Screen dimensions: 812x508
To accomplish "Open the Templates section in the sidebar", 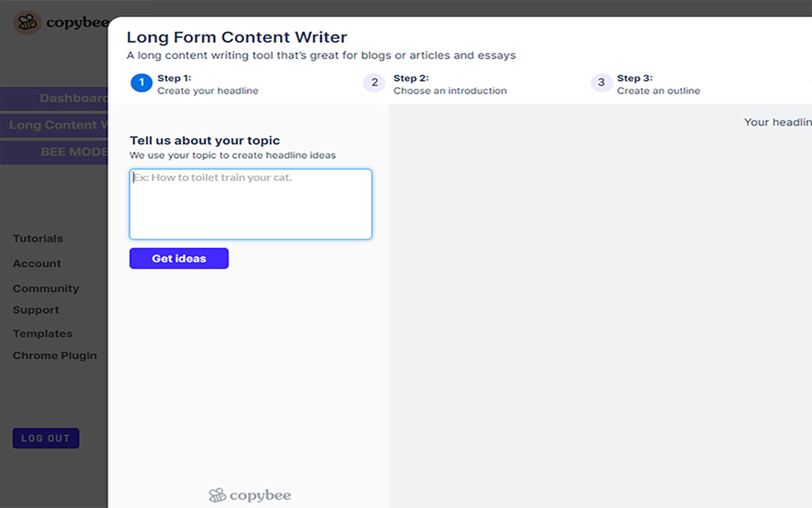I will coord(43,333).
